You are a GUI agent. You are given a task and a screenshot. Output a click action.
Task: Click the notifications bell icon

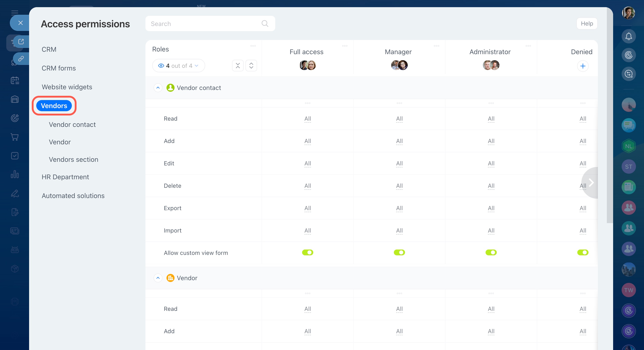(629, 36)
